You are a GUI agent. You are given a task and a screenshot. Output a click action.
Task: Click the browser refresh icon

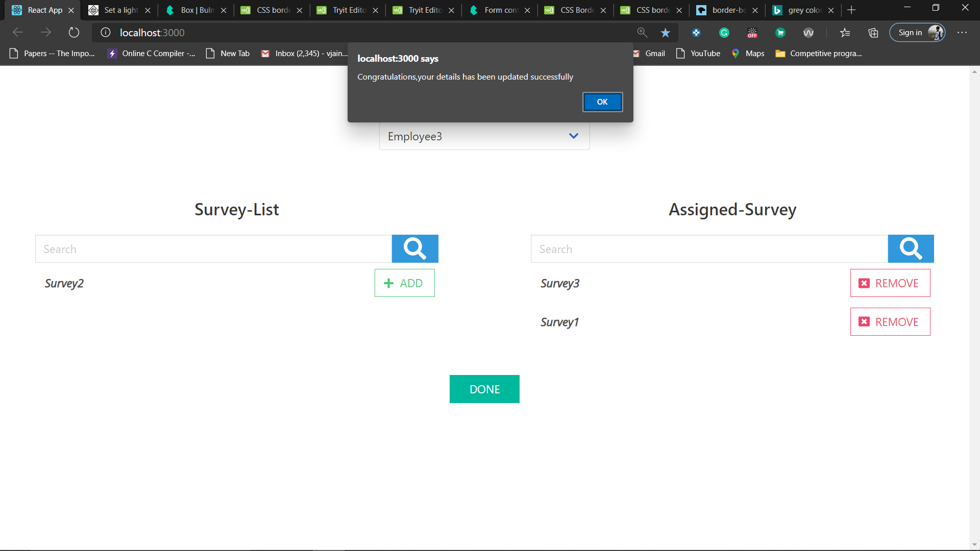[x=74, y=33]
